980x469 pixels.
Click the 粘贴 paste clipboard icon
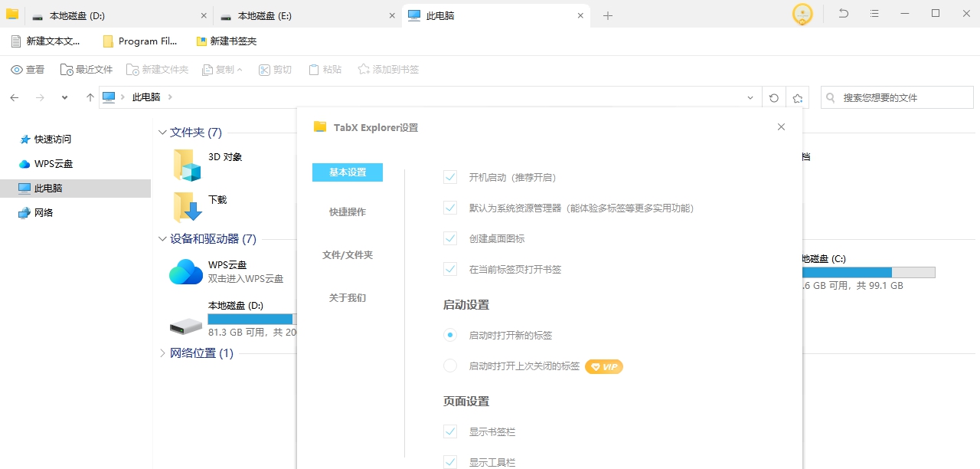click(312, 69)
